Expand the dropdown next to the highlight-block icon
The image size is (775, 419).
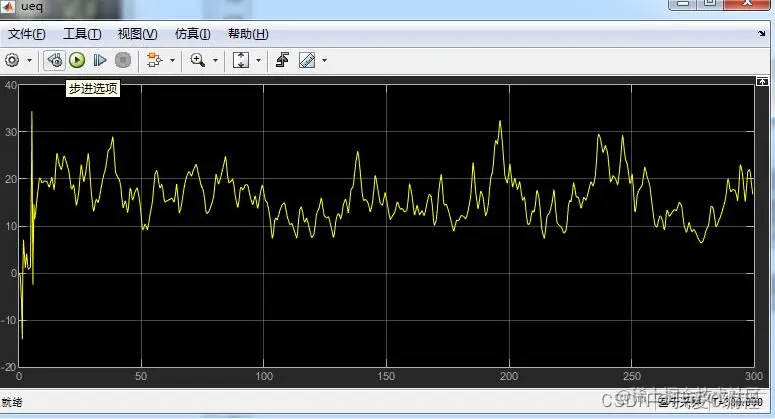pos(172,60)
